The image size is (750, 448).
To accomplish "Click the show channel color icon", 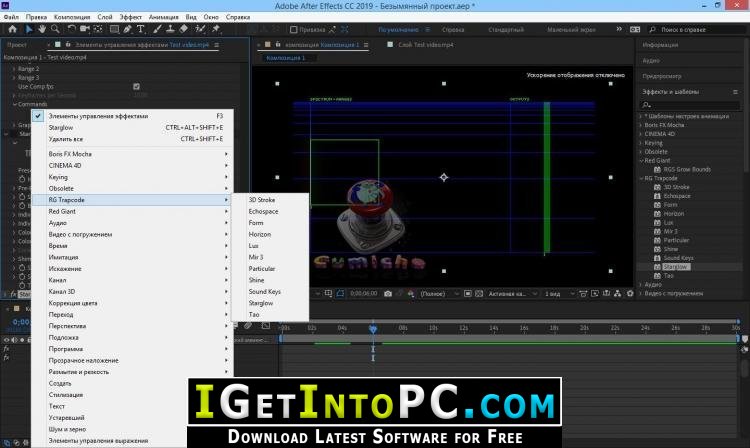I will (411, 294).
